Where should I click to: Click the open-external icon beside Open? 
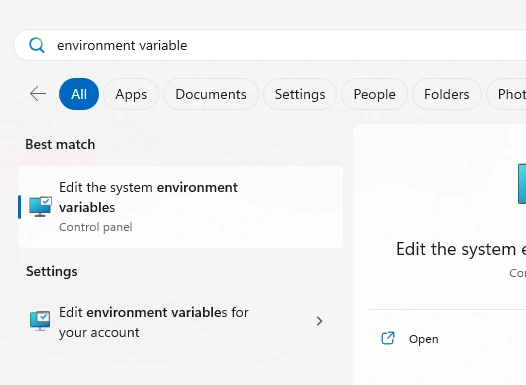[388, 338]
